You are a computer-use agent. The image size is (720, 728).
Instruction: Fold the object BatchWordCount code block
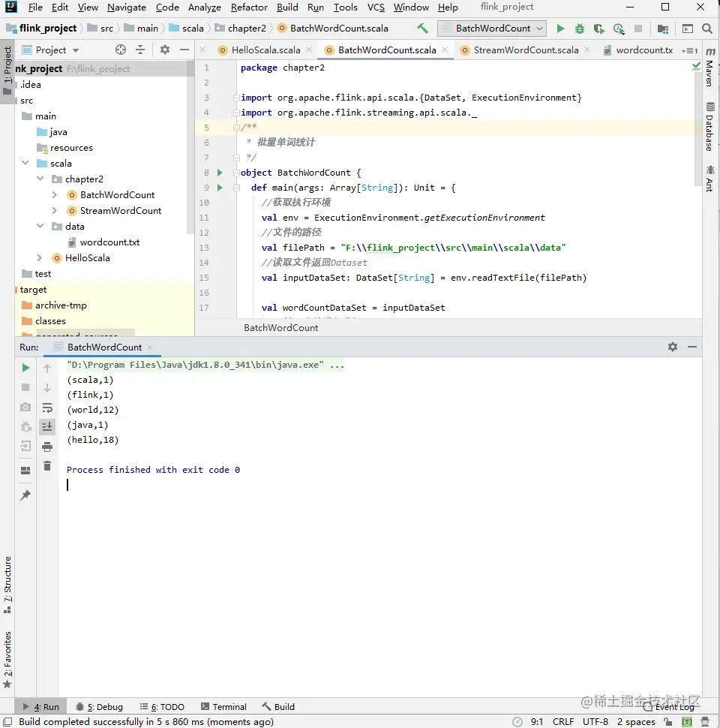coord(236,173)
